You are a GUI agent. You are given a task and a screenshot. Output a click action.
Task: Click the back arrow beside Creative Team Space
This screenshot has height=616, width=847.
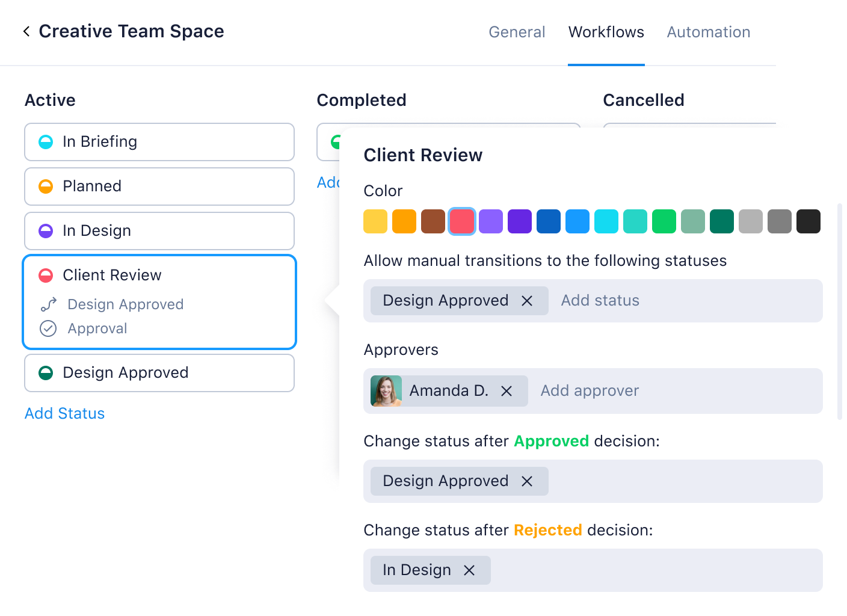tap(26, 31)
